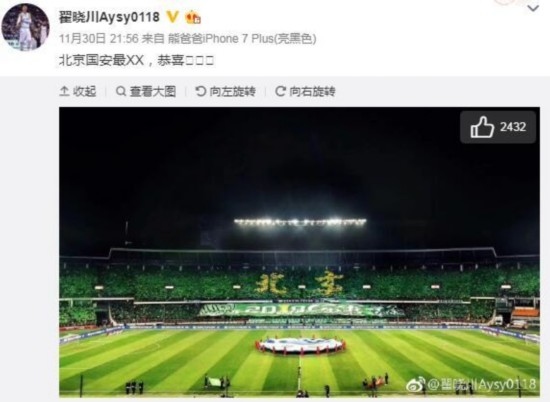Click the post timestamp 11月30日 21:56
Screen dimensions: 550x402
(x=99, y=38)
